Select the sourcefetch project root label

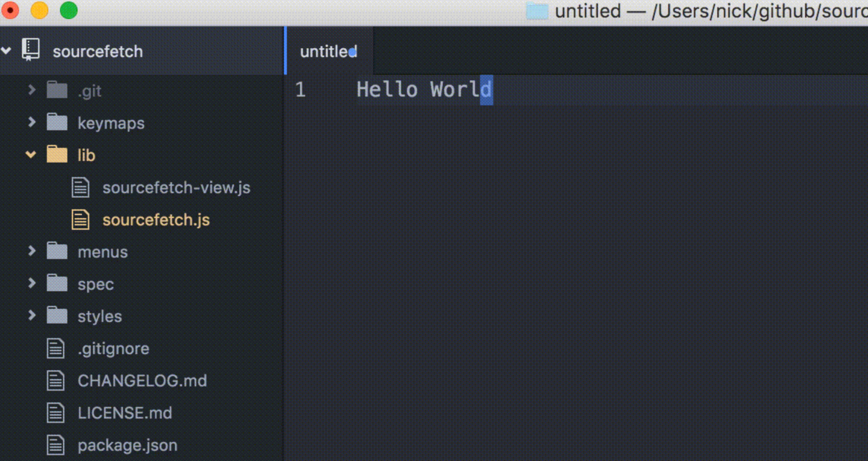[98, 52]
